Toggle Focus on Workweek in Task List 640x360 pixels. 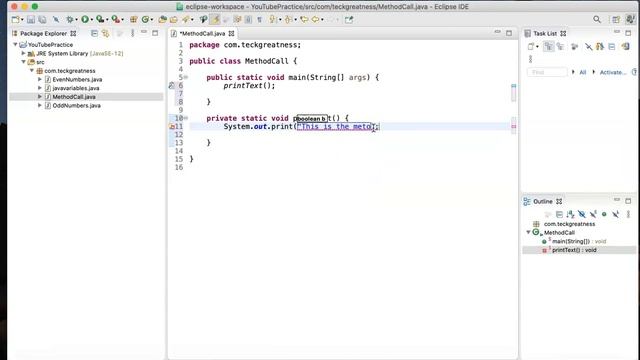[574, 47]
